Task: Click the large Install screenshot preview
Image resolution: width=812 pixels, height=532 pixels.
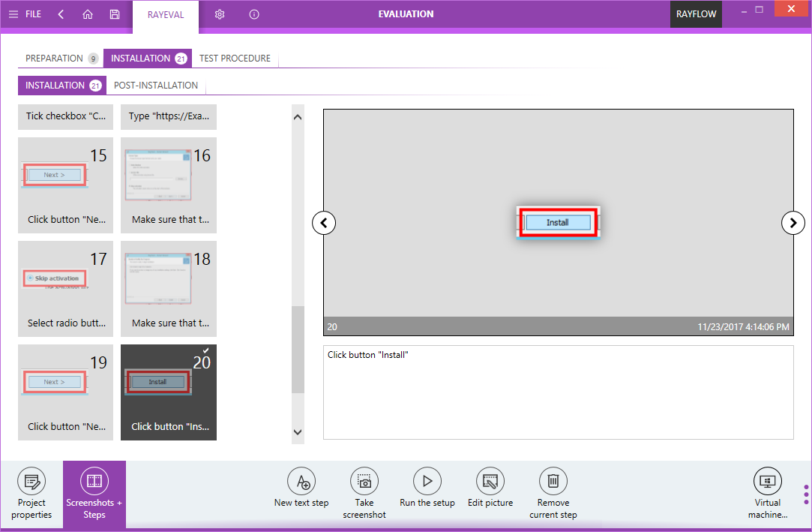Action: tap(559, 222)
